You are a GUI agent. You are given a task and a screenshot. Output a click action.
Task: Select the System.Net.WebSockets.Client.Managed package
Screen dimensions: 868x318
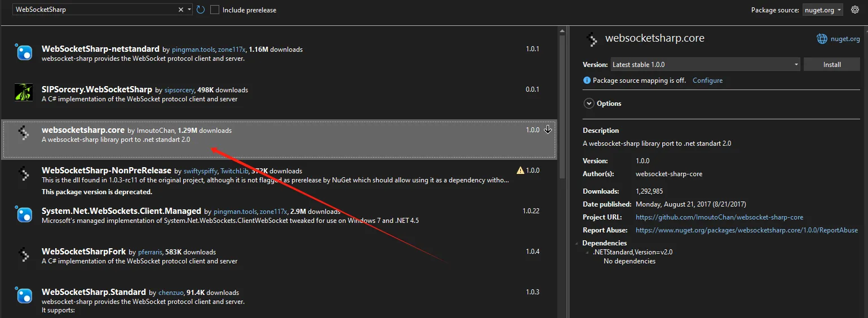click(121, 211)
